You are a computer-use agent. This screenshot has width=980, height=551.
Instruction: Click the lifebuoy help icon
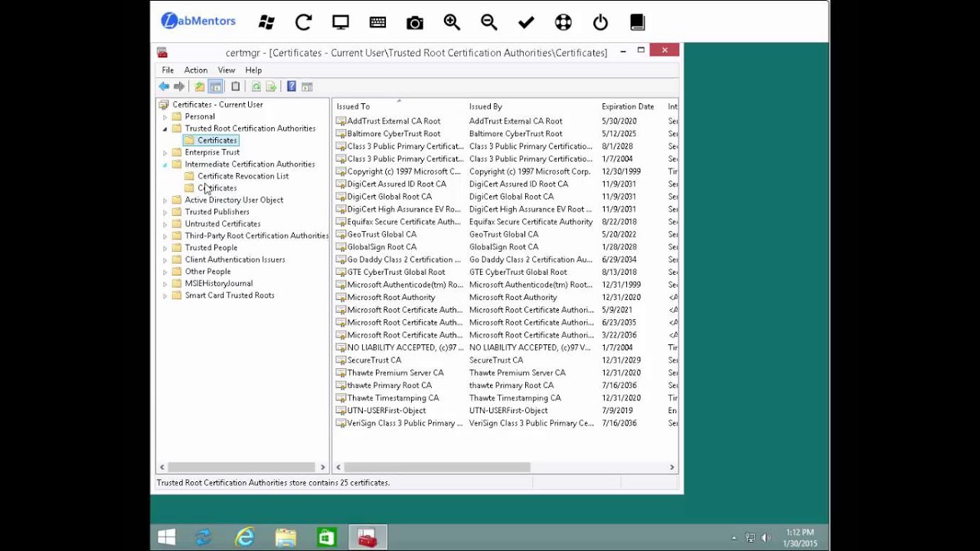tap(563, 22)
